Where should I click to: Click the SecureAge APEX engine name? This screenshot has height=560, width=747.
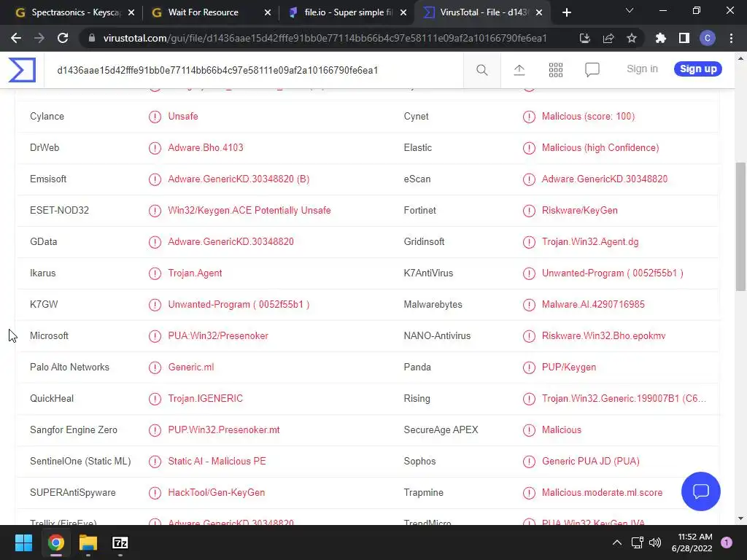441,430
